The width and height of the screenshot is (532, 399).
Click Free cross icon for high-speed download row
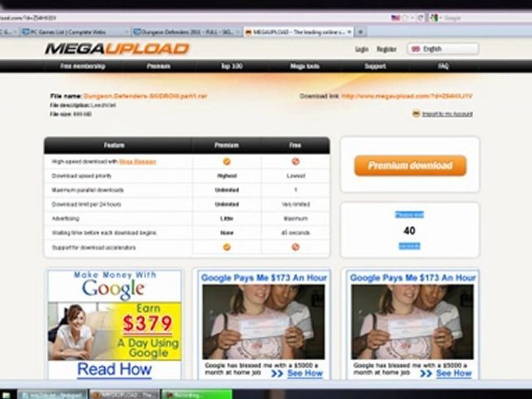pyautogui.click(x=295, y=161)
